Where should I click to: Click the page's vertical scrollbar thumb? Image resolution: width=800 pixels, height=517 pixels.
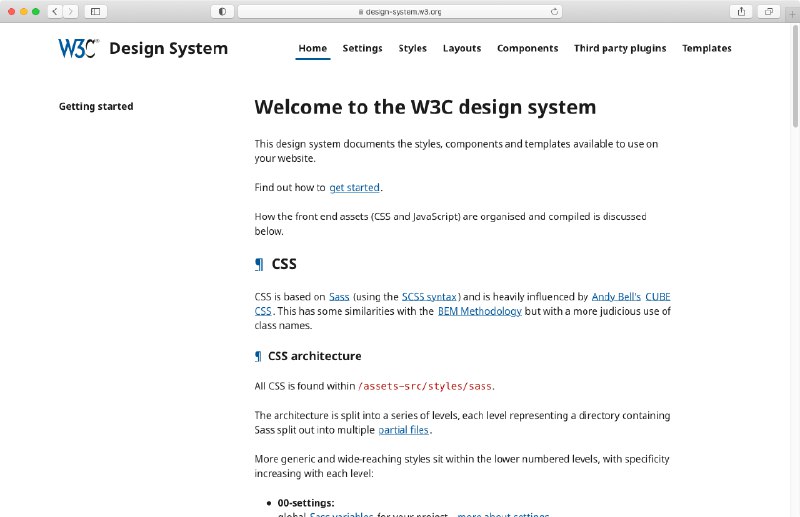795,76
